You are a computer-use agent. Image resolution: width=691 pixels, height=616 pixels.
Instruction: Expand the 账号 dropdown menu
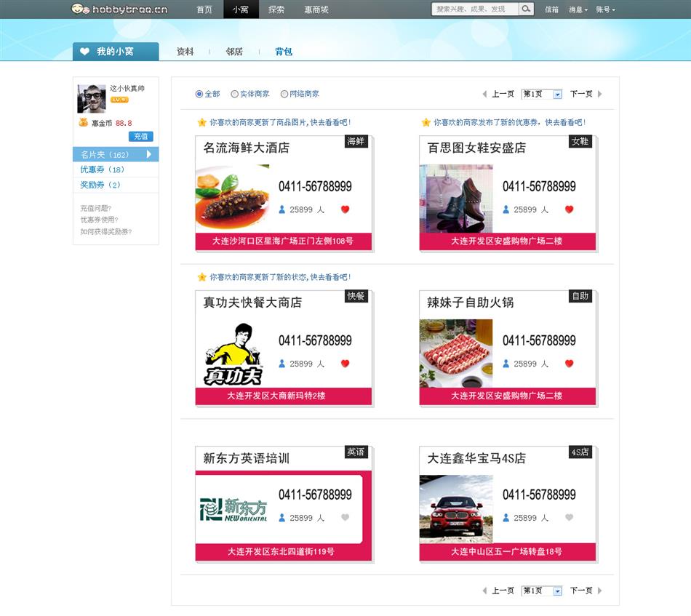coord(605,9)
